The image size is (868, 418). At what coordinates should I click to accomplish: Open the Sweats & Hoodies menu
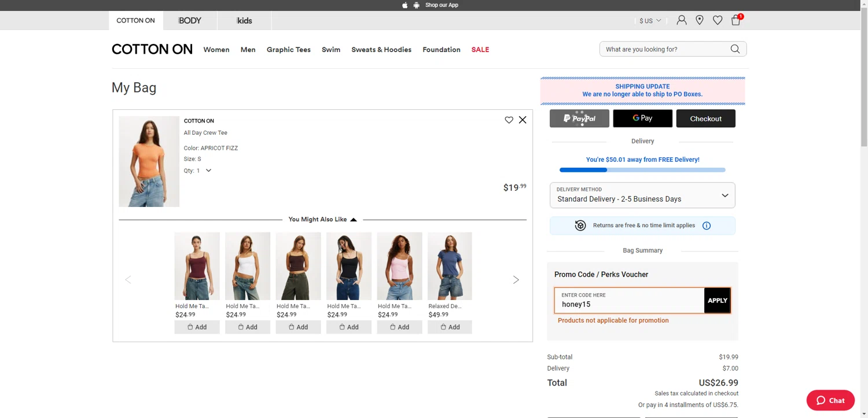(x=381, y=50)
